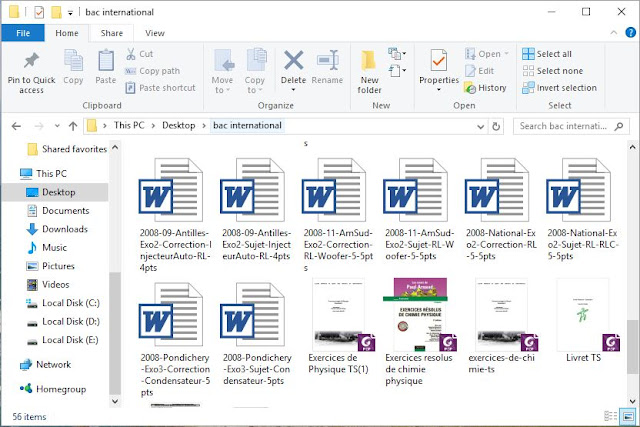Click Paste shortcut command
The height and width of the screenshot is (427, 640).
(160, 88)
